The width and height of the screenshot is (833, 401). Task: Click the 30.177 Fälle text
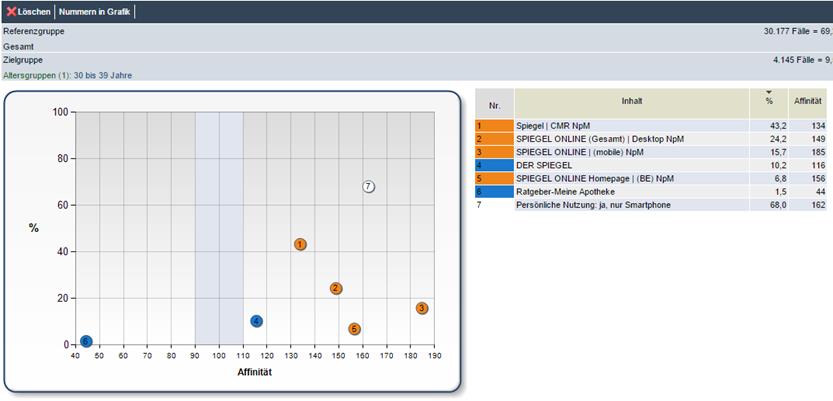(x=785, y=31)
